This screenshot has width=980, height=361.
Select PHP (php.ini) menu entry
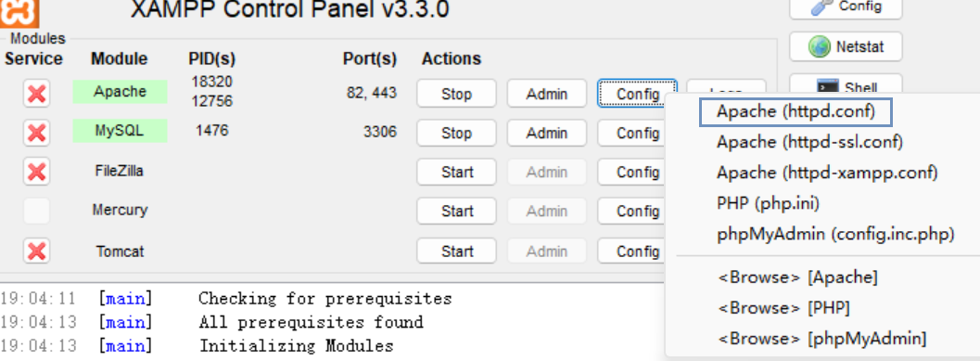pos(768,203)
